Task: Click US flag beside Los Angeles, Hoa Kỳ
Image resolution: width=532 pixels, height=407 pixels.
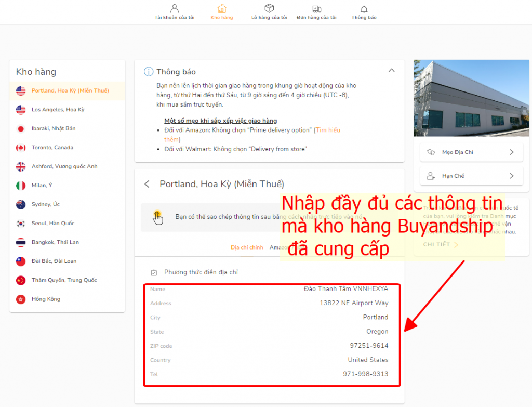Action: pos(21,110)
